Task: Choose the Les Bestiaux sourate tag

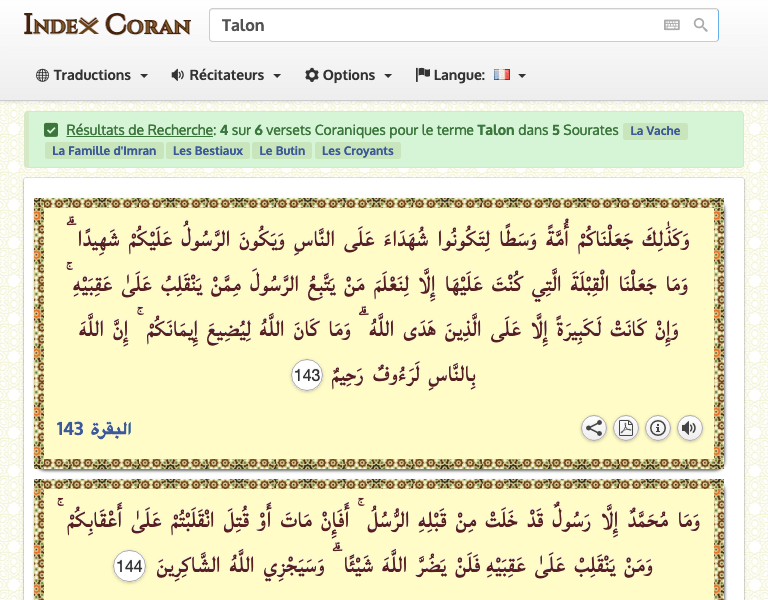Action: tap(208, 151)
